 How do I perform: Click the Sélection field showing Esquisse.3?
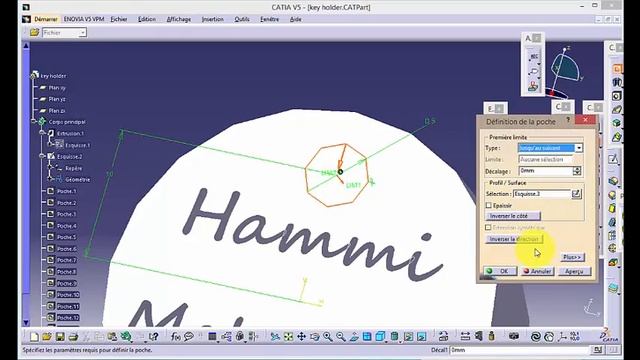[542, 194]
